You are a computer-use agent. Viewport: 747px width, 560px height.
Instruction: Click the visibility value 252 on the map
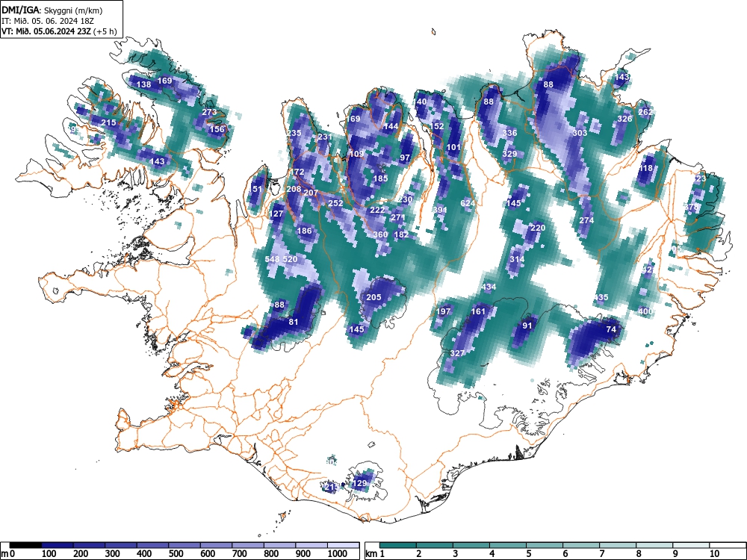(x=335, y=202)
